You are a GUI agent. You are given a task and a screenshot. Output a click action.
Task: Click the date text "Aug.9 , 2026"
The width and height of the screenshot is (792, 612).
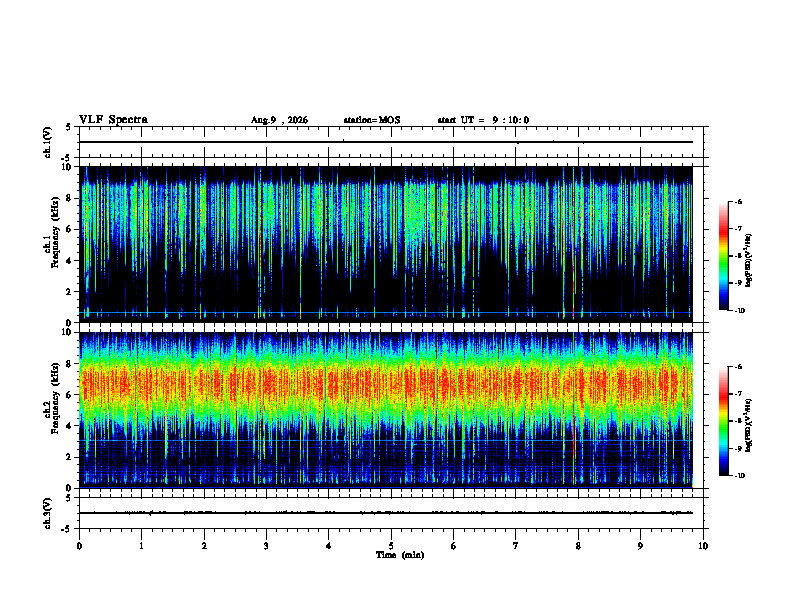click(279, 120)
